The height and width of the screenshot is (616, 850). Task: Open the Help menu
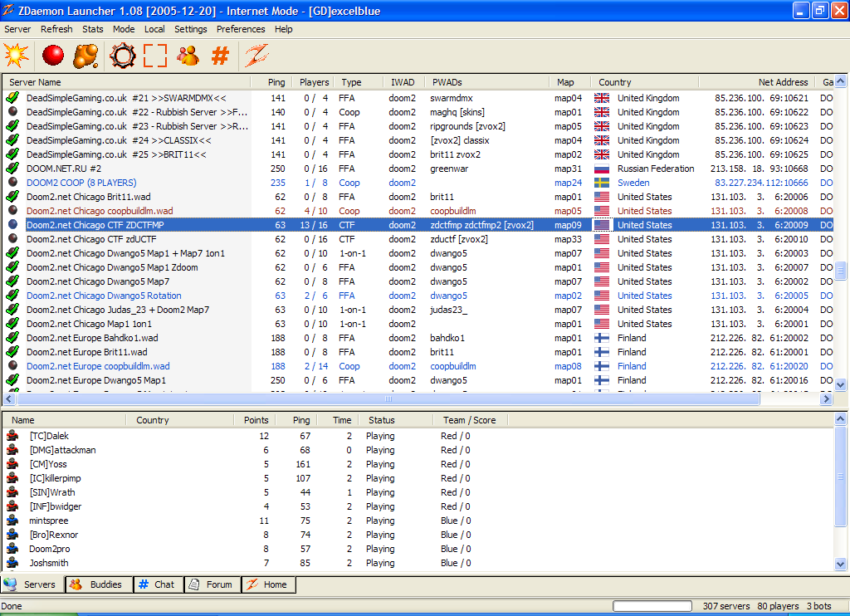click(x=284, y=29)
